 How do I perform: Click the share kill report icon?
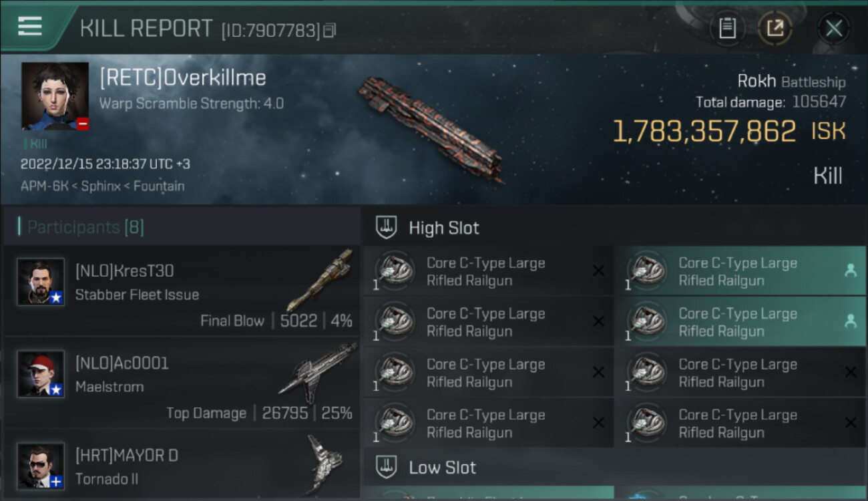click(x=775, y=28)
